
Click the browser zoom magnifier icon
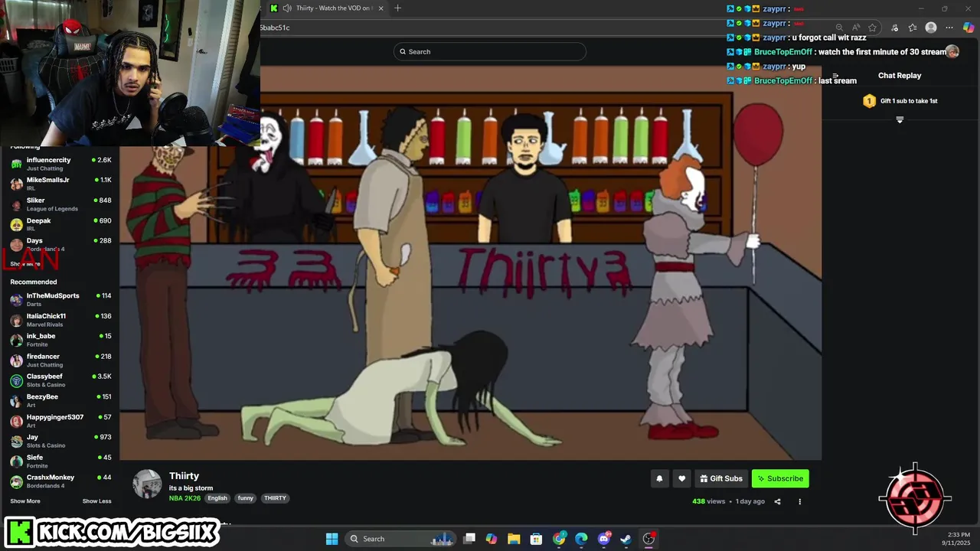coord(839,28)
